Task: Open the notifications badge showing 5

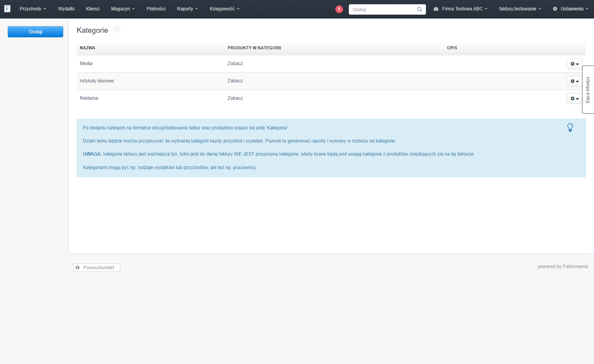Action: point(339,9)
